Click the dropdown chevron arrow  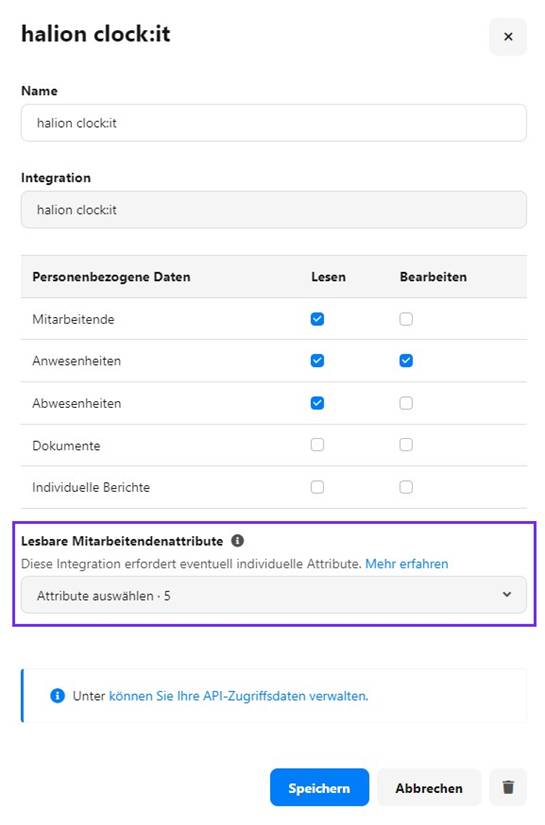507,595
